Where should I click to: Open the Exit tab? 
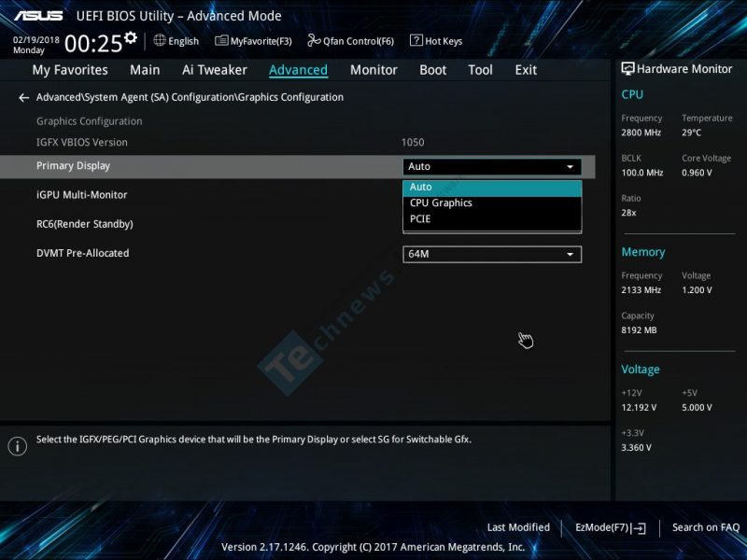(x=526, y=70)
